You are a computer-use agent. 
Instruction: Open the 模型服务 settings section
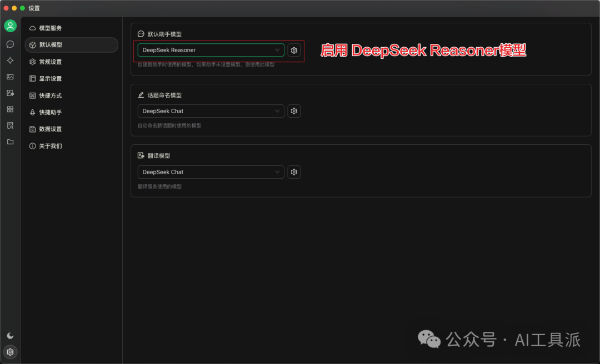coord(71,28)
